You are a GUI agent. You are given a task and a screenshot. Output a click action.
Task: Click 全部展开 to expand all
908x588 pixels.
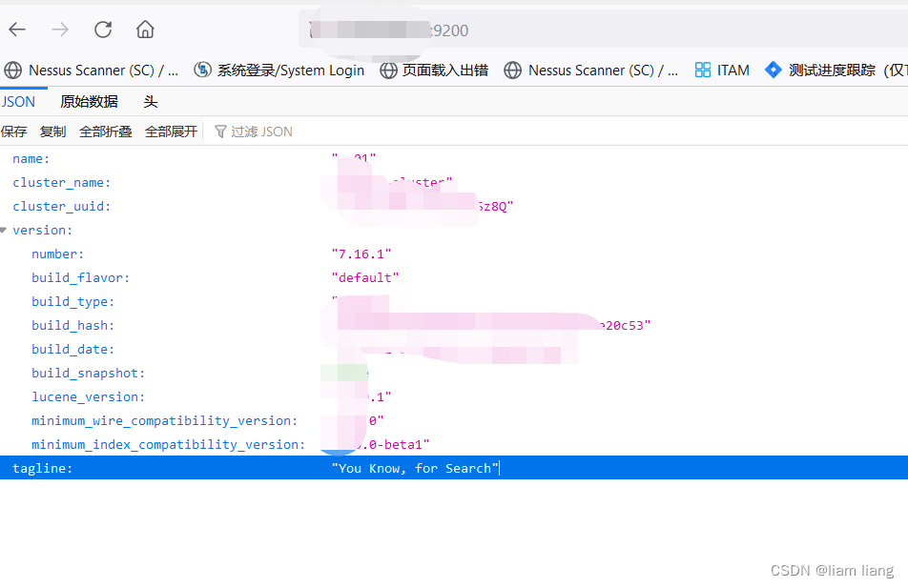tap(171, 132)
